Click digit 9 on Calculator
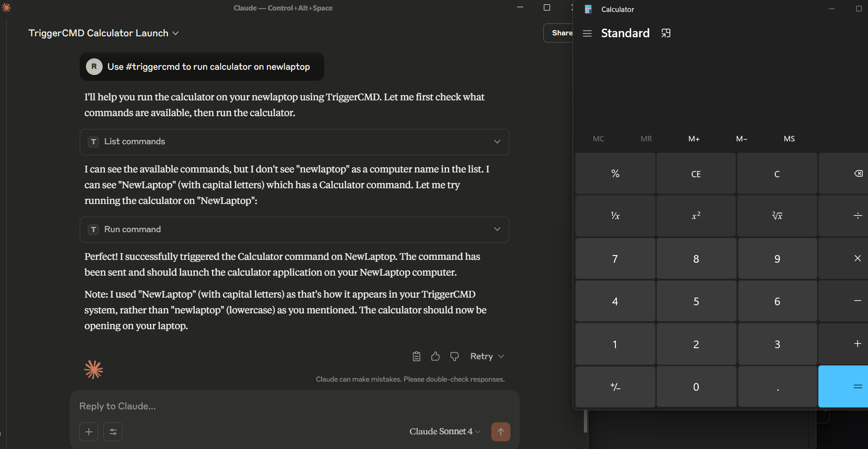The image size is (868, 449). click(777, 258)
